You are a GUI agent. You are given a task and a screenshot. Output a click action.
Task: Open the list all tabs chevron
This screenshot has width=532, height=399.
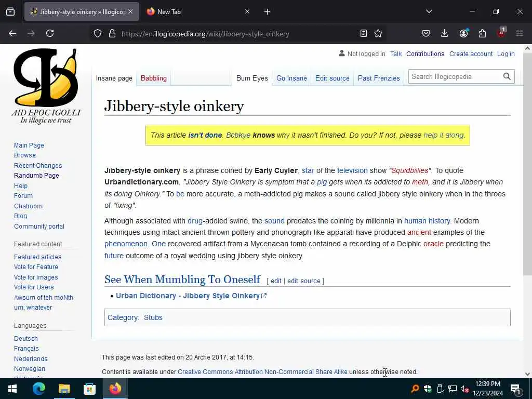point(429,11)
